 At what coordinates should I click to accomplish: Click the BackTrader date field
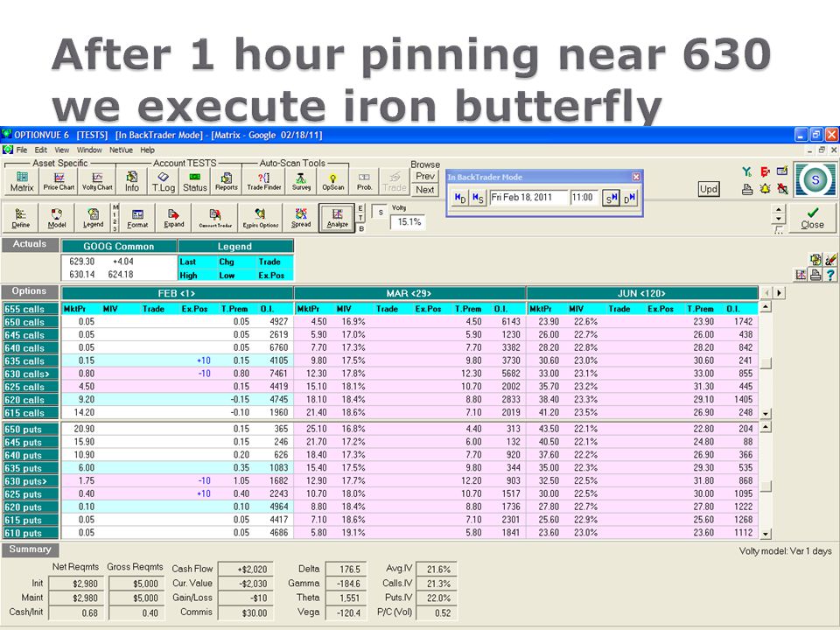[x=528, y=198]
